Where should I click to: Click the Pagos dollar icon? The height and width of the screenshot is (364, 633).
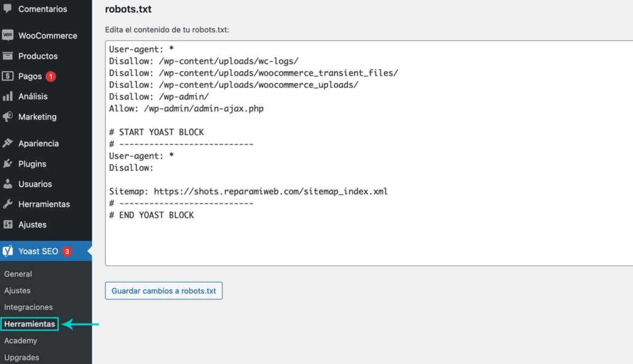click(x=7, y=76)
